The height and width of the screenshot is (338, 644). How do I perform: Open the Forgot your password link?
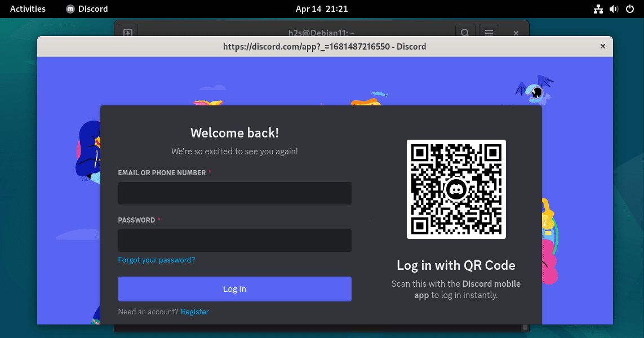point(157,260)
